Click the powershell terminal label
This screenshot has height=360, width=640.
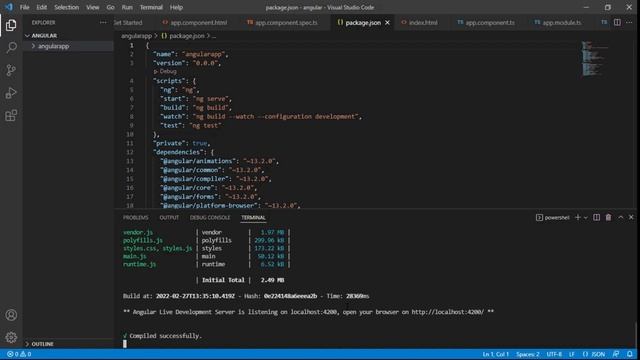(x=553, y=218)
